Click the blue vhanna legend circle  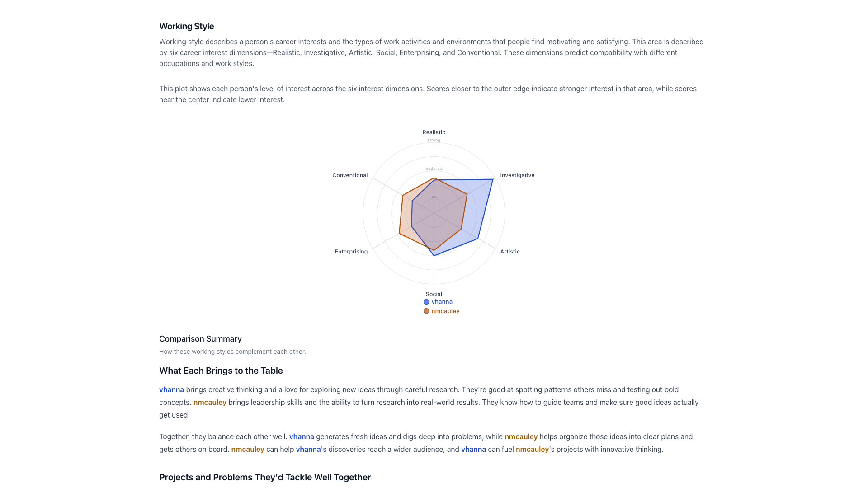tap(426, 302)
